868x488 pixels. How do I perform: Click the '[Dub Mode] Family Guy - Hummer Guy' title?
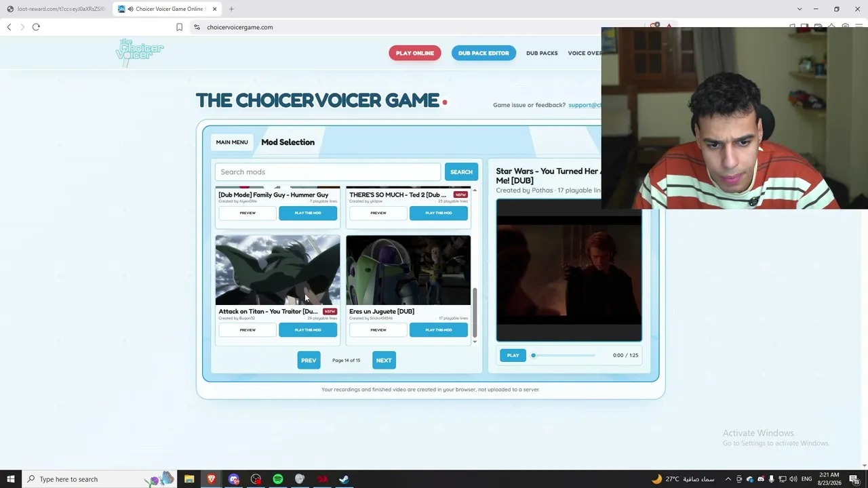pos(273,195)
